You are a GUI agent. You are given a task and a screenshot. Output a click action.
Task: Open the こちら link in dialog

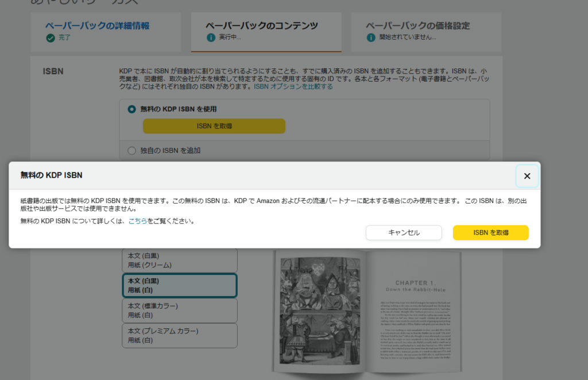138,221
